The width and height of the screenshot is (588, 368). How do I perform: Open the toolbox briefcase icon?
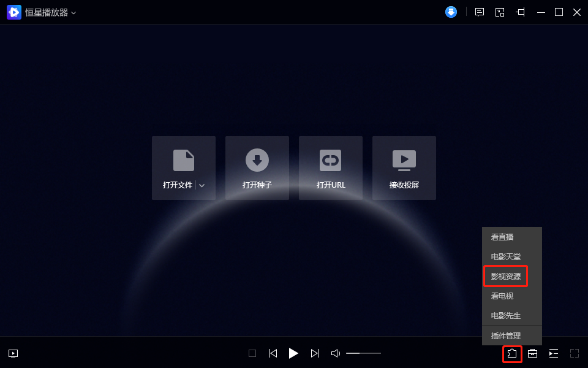pos(532,353)
